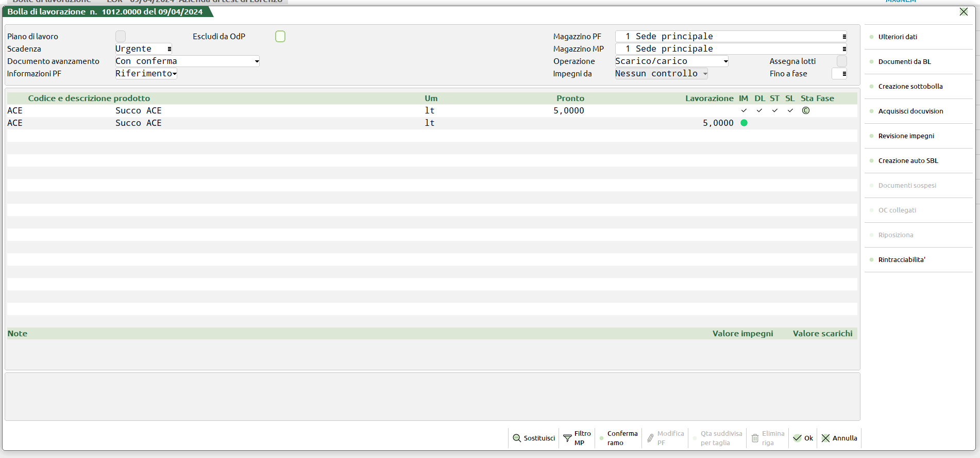Toggle the Assegna lotti checkbox

tap(841, 61)
